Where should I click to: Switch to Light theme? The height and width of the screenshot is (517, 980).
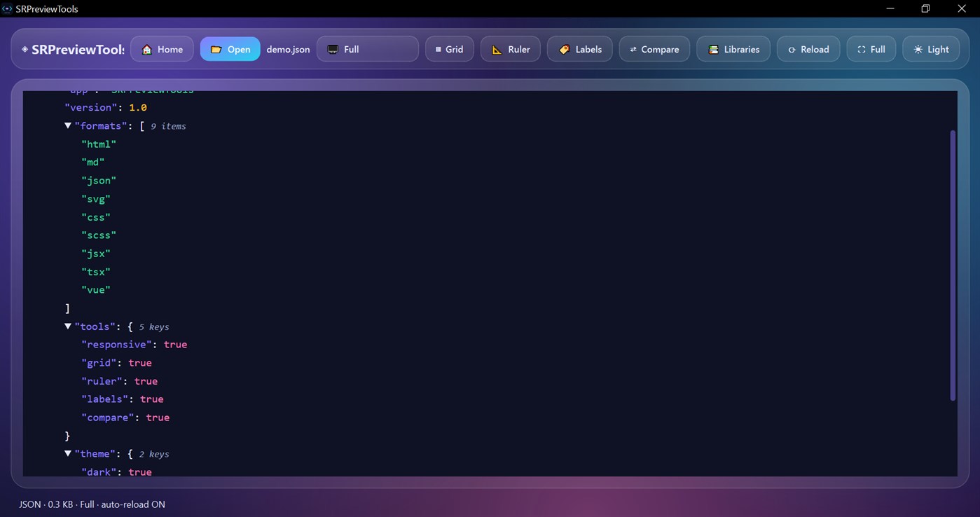pos(930,49)
